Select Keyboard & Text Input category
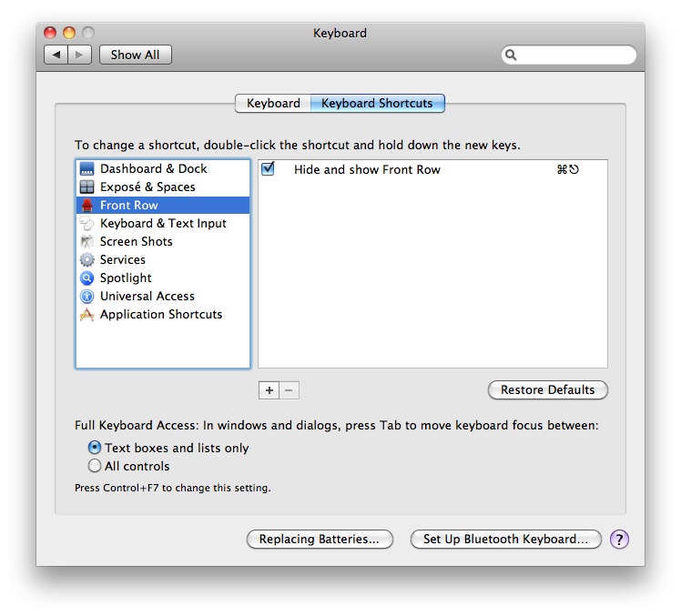The height and width of the screenshot is (616, 681). 163,224
